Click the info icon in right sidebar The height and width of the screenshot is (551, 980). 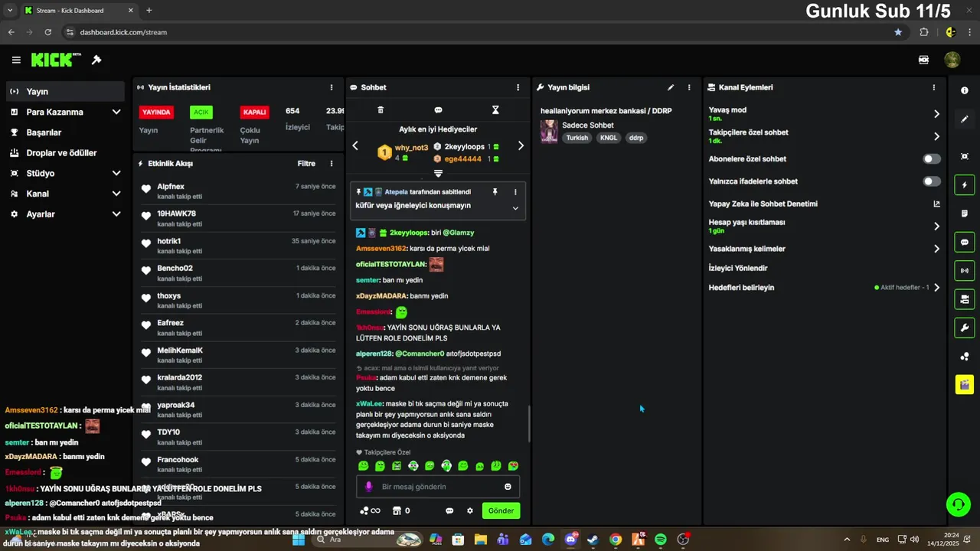click(x=964, y=90)
